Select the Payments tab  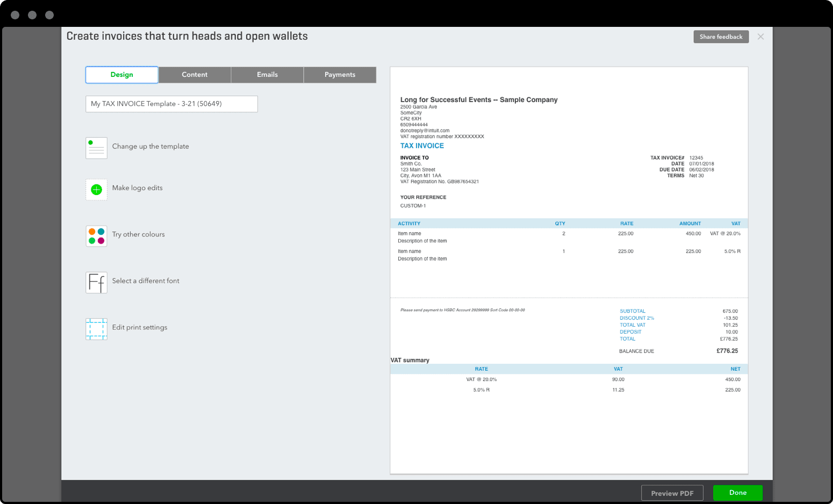pos(340,75)
